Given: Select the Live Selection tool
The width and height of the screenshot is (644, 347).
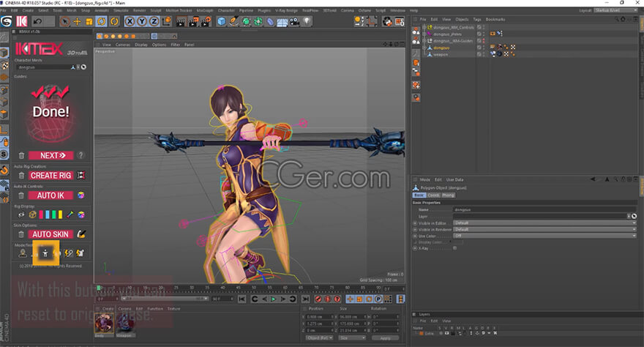Looking at the screenshot, I should pos(64,21).
